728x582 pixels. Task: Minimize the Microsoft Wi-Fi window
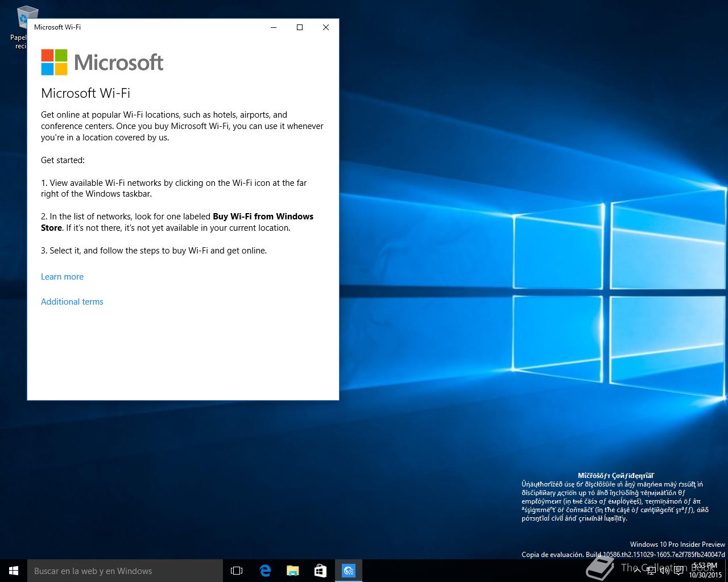(x=274, y=27)
